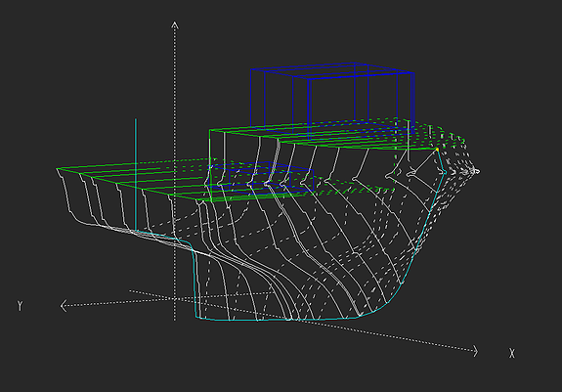
Task: Select the yellow point at the bow
Action: 437,150
